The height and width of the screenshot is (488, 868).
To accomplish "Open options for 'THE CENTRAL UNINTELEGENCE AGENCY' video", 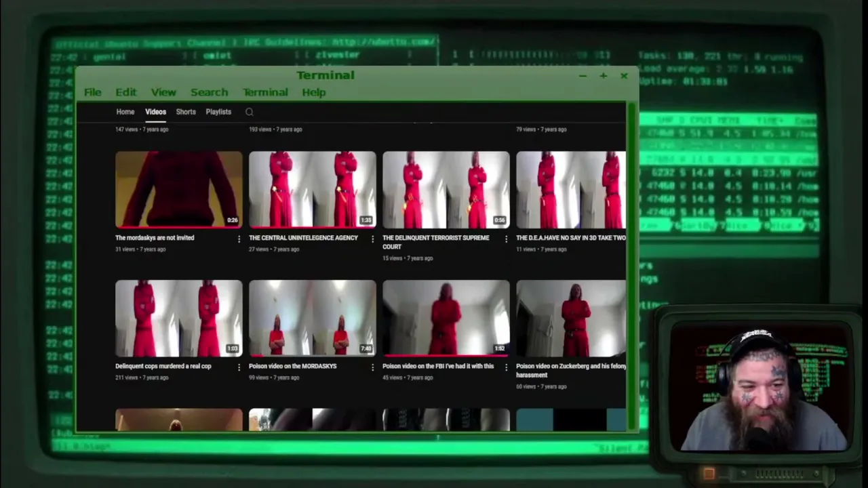I will (372, 239).
